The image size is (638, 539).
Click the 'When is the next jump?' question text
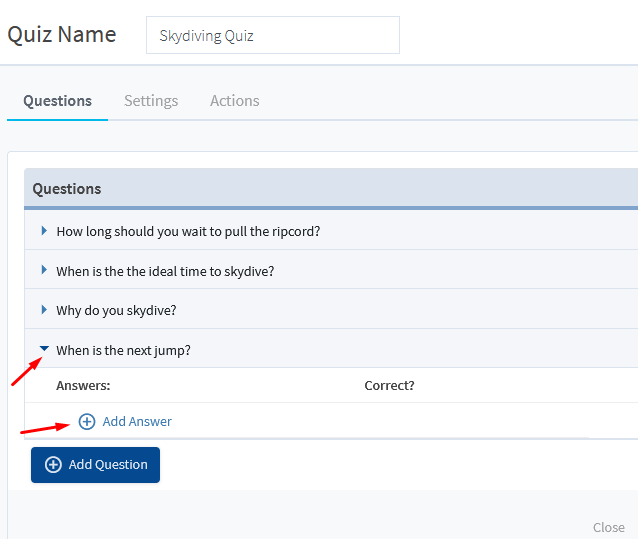pos(123,350)
